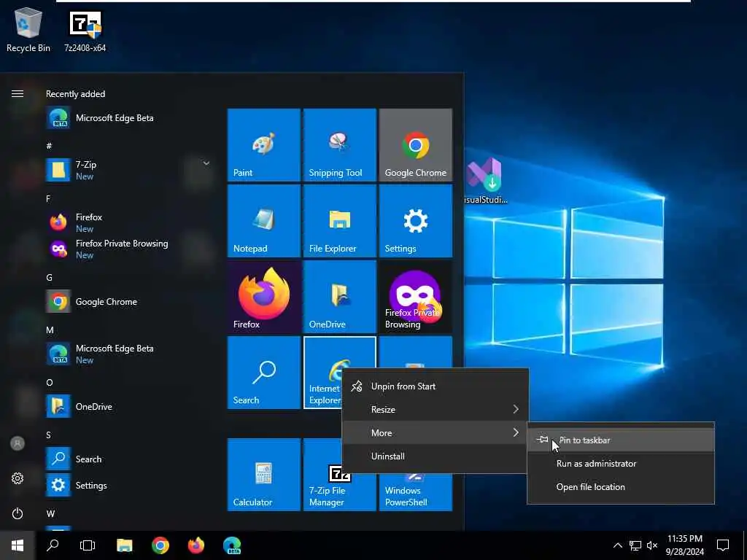747x560 pixels.
Task: Open the Notepad tile
Action: (x=264, y=220)
